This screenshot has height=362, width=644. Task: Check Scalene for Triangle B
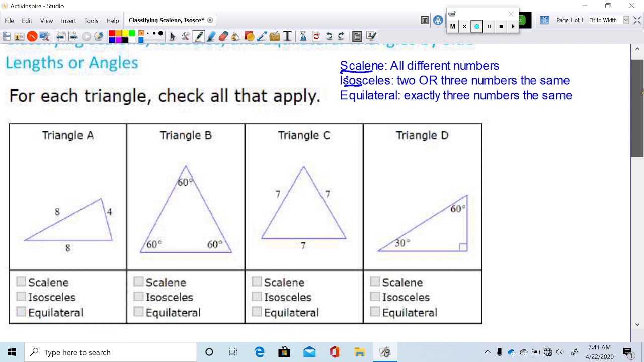point(139,282)
